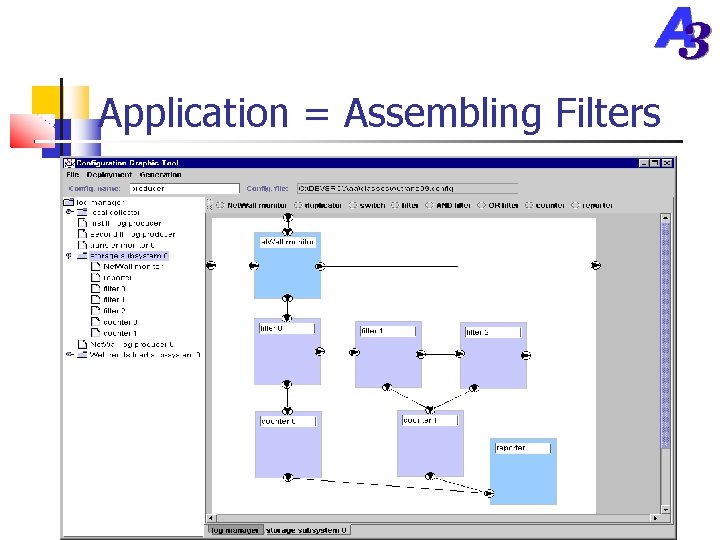Select the log manager root folder icon
This screenshot has height=540, width=720.
click(x=69, y=202)
